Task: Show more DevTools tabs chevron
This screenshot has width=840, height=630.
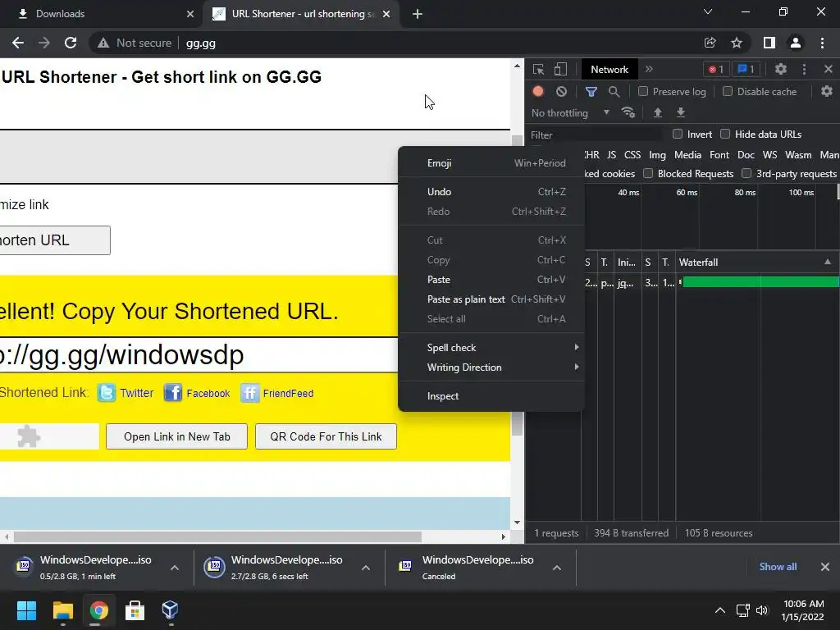Action: (650, 69)
